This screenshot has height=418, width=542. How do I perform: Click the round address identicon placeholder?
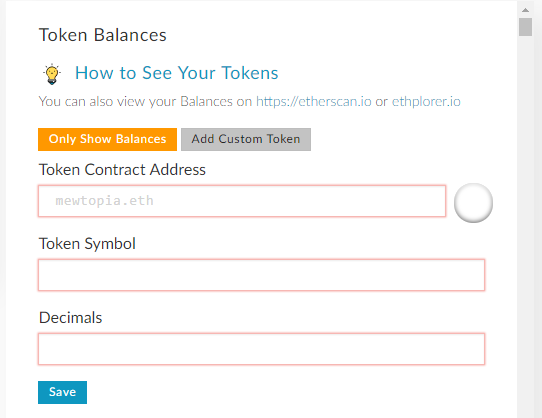[473, 203]
